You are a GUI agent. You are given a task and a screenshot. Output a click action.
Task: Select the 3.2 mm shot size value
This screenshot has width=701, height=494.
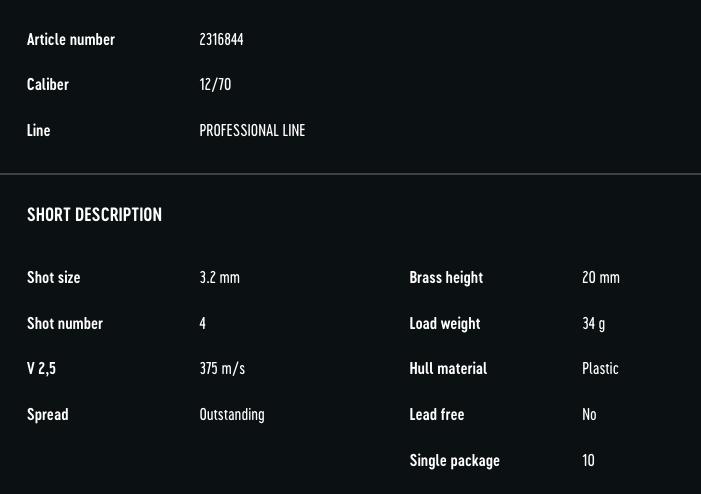pyautogui.click(x=220, y=278)
